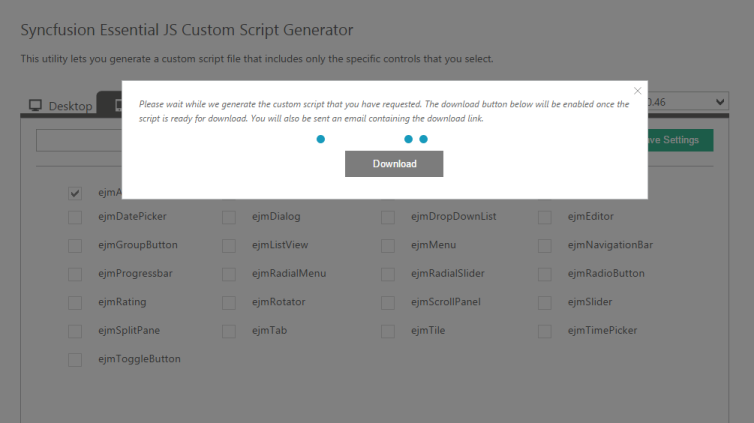
Task: Check the ejmProgressbar checkbox
Action: (75, 274)
